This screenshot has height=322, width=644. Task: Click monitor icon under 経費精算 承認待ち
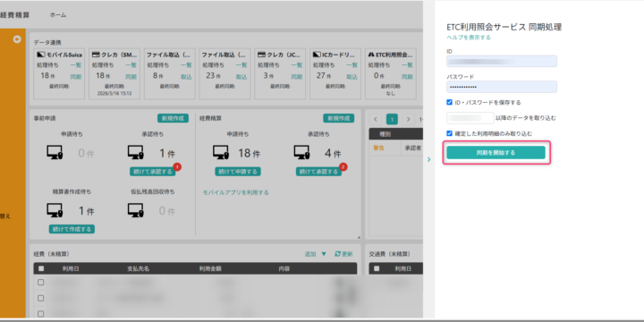302,153
